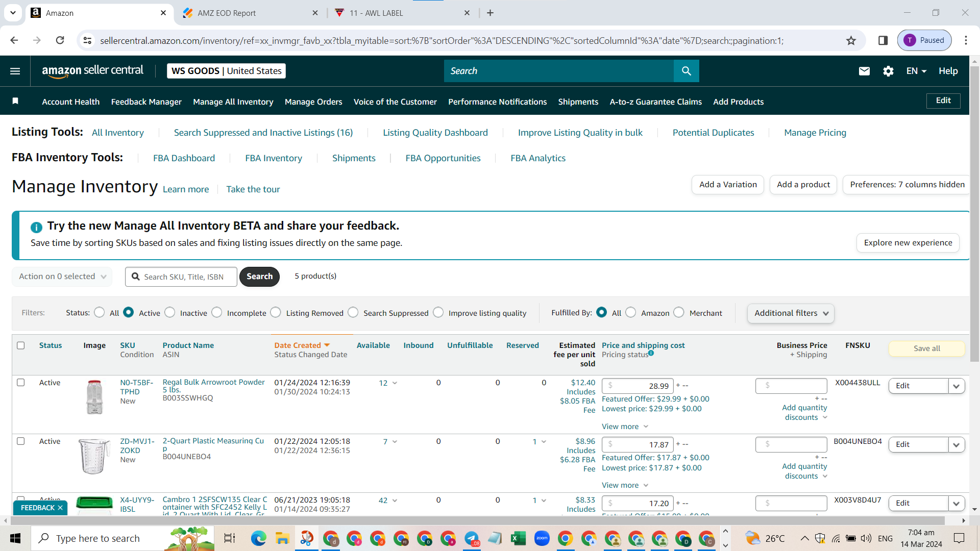The image size is (980, 551).
Task: Open the Seller Central hamburger menu
Action: [x=15, y=71]
